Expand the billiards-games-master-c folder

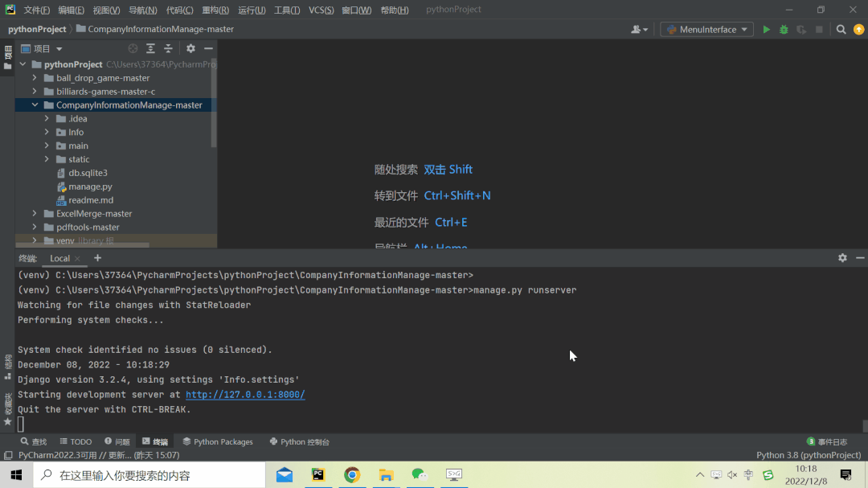point(35,92)
